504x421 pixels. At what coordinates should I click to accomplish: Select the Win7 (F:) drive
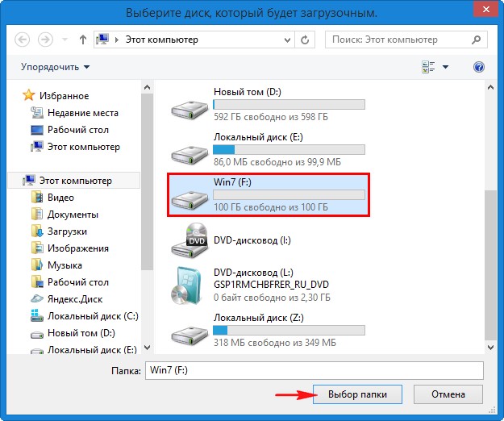(269, 194)
